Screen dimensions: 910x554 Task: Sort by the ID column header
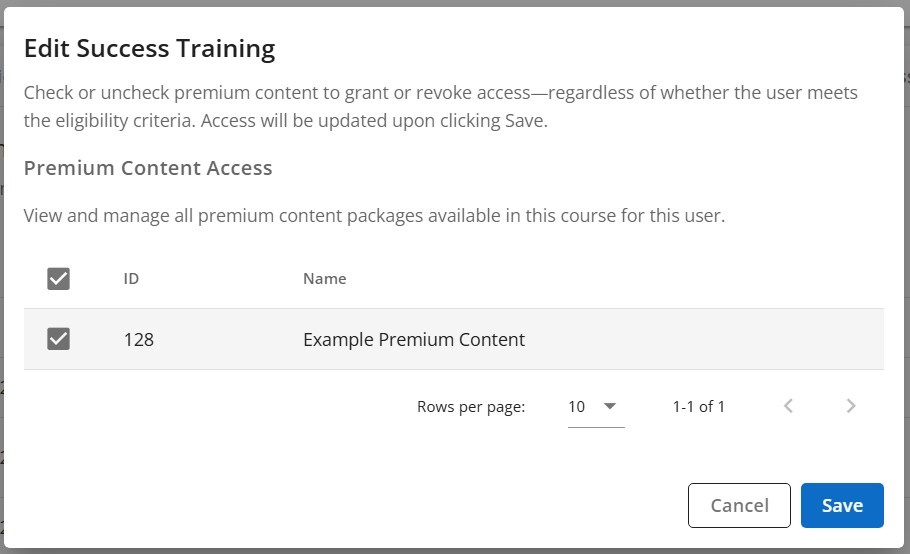(131, 279)
